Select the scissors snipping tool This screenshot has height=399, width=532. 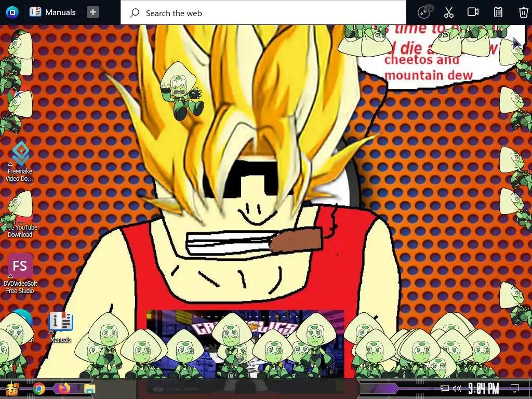click(x=448, y=12)
